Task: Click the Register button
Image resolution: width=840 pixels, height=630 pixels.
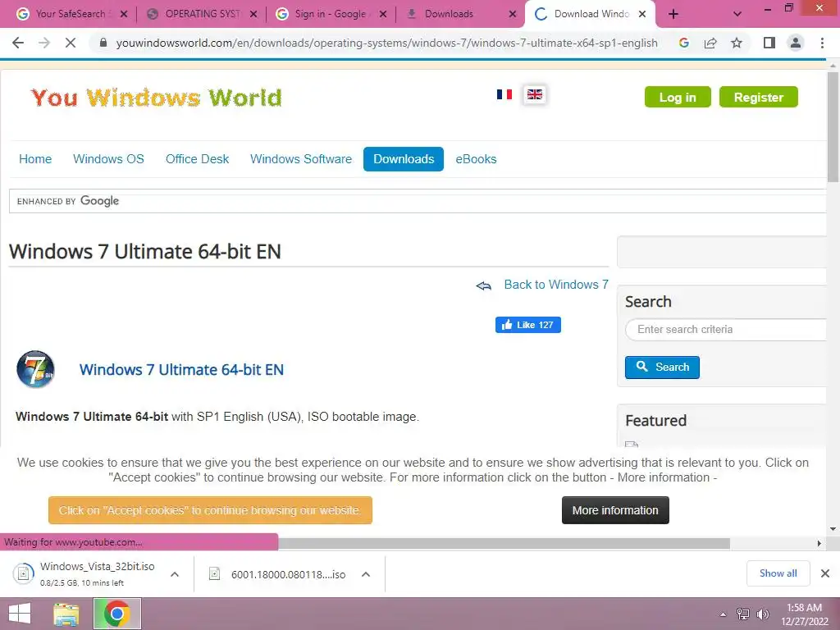Action: click(x=759, y=97)
